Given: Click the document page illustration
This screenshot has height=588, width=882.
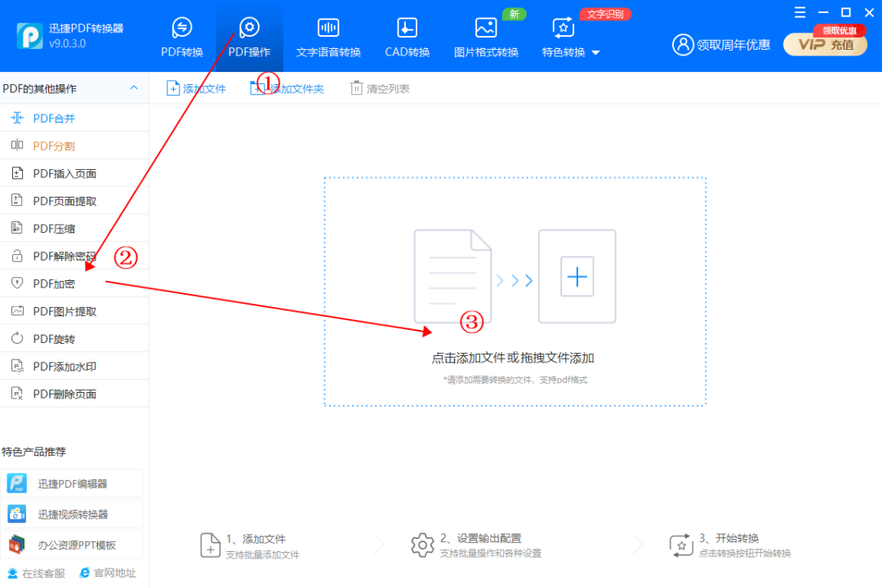Looking at the screenshot, I should tap(452, 276).
